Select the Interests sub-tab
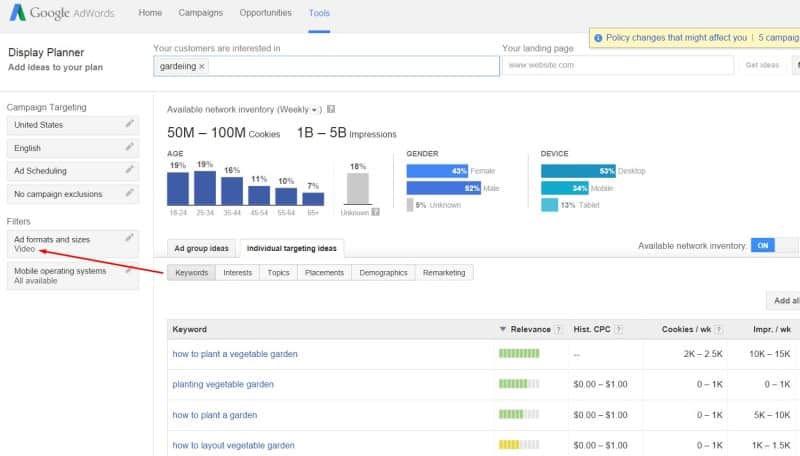Viewport: 800px width, 456px height. pyautogui.click(x=238, y=272)
